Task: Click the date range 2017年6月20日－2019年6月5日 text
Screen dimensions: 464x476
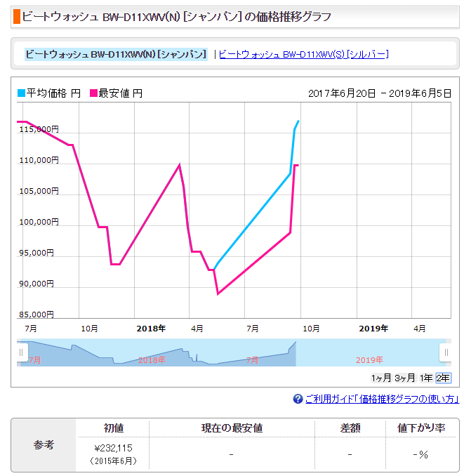Action: tap(380, 93)
